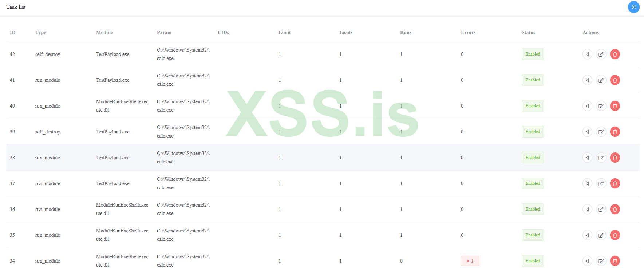This screenshot has width=644, height=271.
Task: Delete task 39 using the trash icon
Action: (615, 132)
